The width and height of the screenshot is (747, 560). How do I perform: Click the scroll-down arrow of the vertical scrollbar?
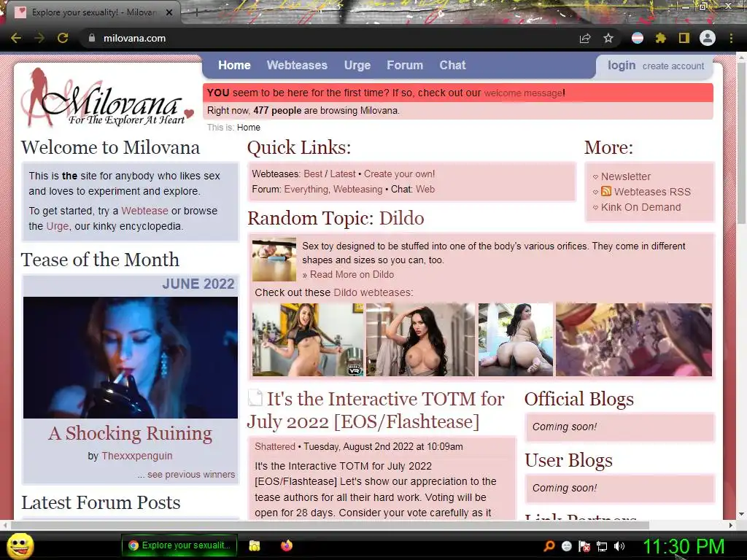coord(741,514)
